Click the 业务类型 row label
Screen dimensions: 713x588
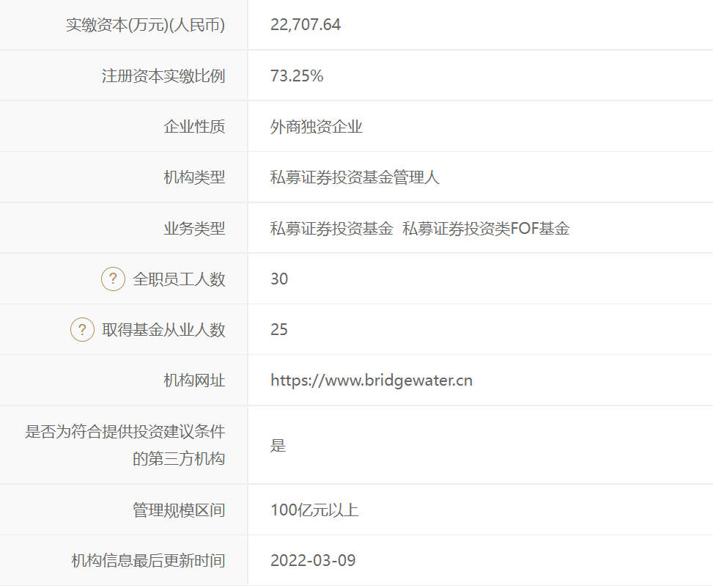pyautogui.click(x=194, y=229)
